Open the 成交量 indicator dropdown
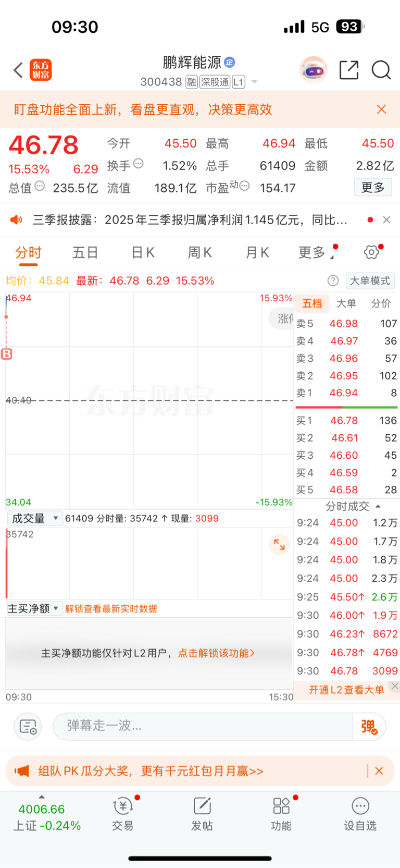400x868 pixels. click(35, 518)
